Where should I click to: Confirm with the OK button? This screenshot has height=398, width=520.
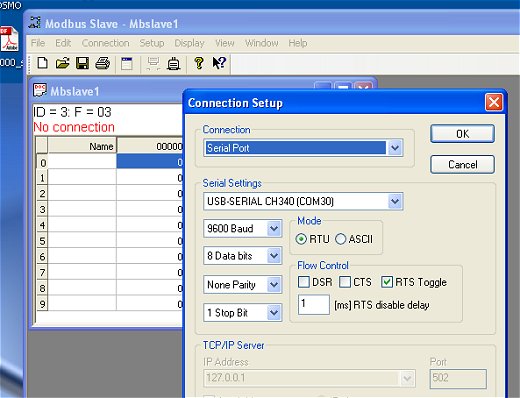click(x=462, y=134)
